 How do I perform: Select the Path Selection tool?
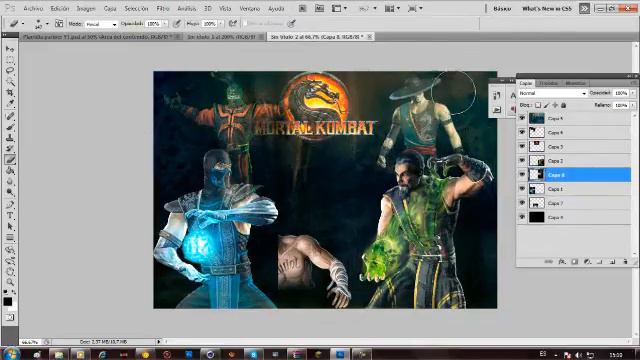click(x=10, y=226)
